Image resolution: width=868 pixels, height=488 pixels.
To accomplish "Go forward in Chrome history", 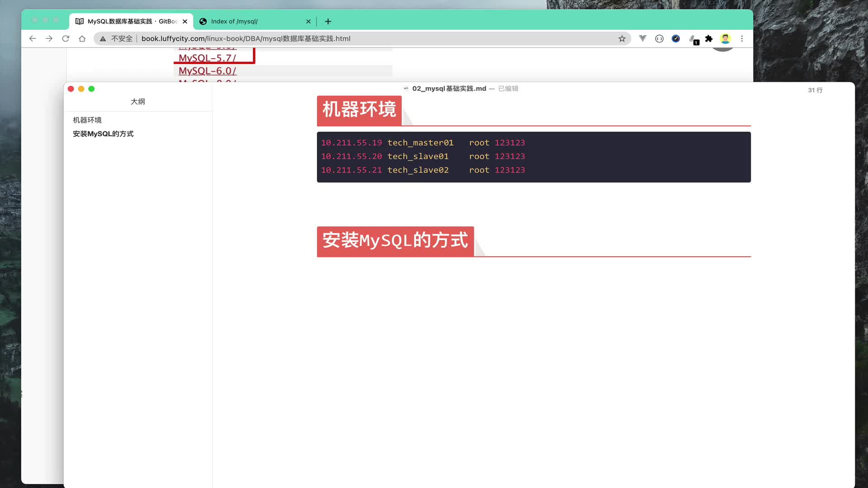I will [x=49, y=39].
